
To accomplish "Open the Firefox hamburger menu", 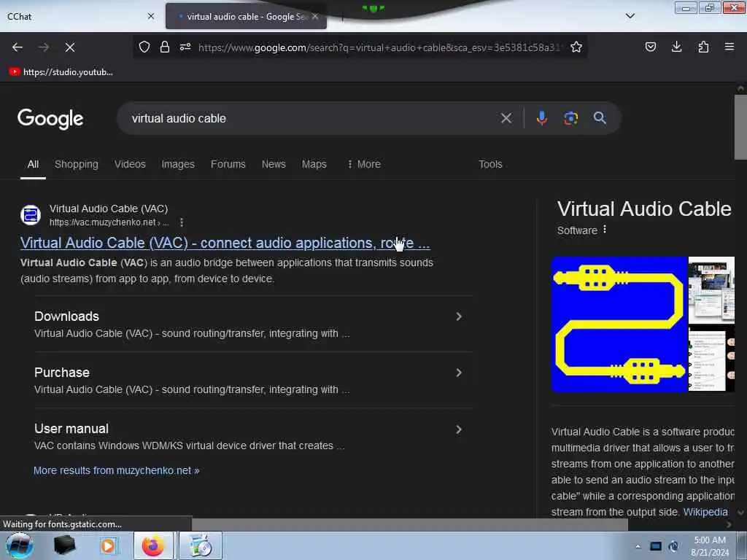I will [729, 47].
